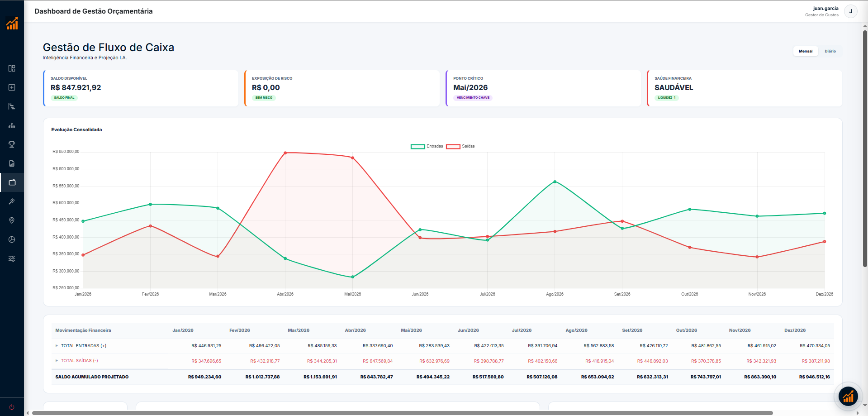868x416 pixels.
Task: Click the add-new plus icon in sidebar
Action: point(12,87)
